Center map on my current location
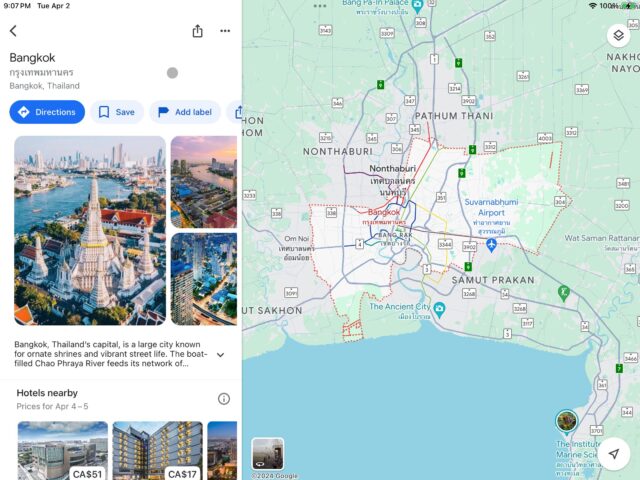This screenshot has height=480, width=640. pos(614,453)
